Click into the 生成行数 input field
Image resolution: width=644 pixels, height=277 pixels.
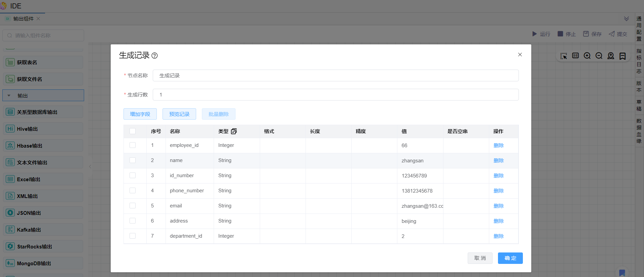pyautogui.click(x=335, y=95)
